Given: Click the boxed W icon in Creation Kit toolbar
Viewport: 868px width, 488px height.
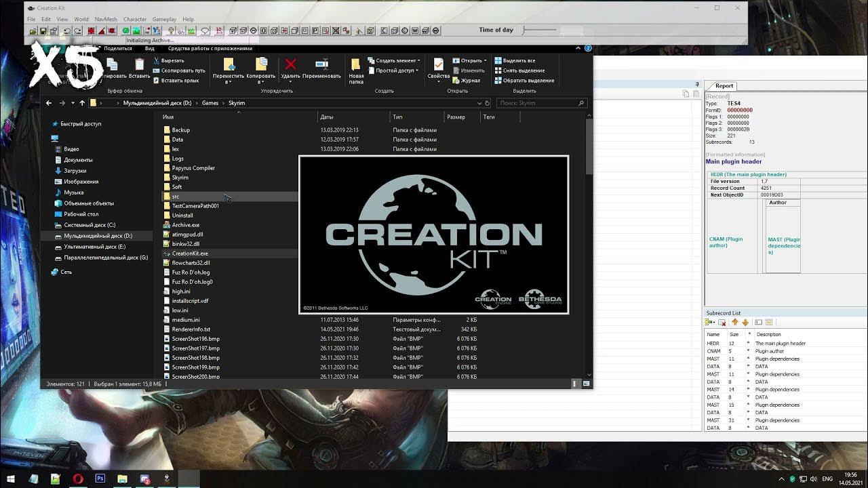Looking at the screenshot, I should point(415,30).
